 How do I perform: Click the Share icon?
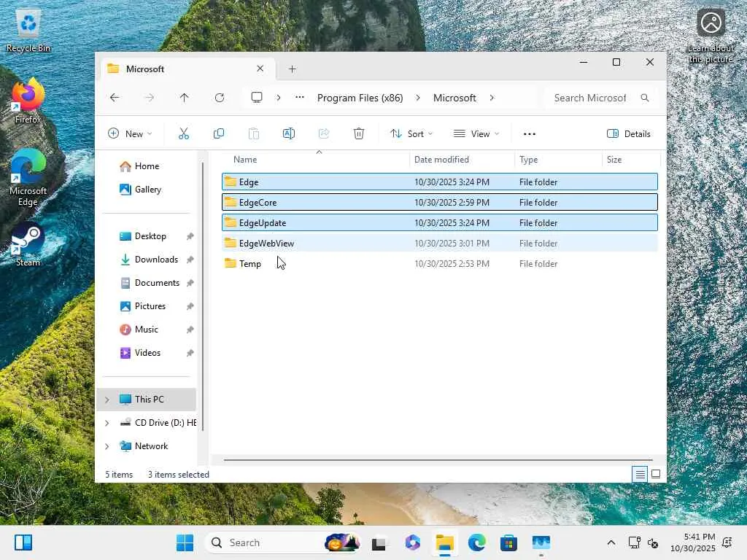pos(324,134)
